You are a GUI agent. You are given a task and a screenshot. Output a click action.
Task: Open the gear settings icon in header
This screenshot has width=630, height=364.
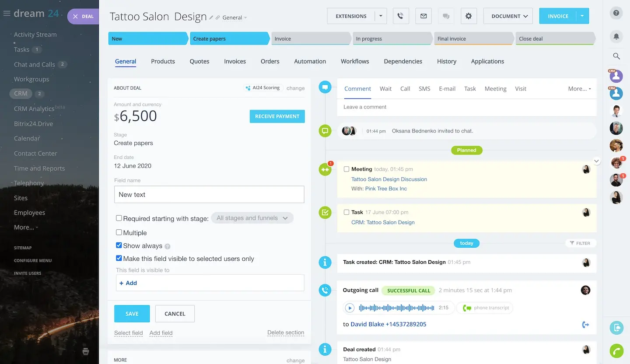pyautogui.click(x=469, y=16)
